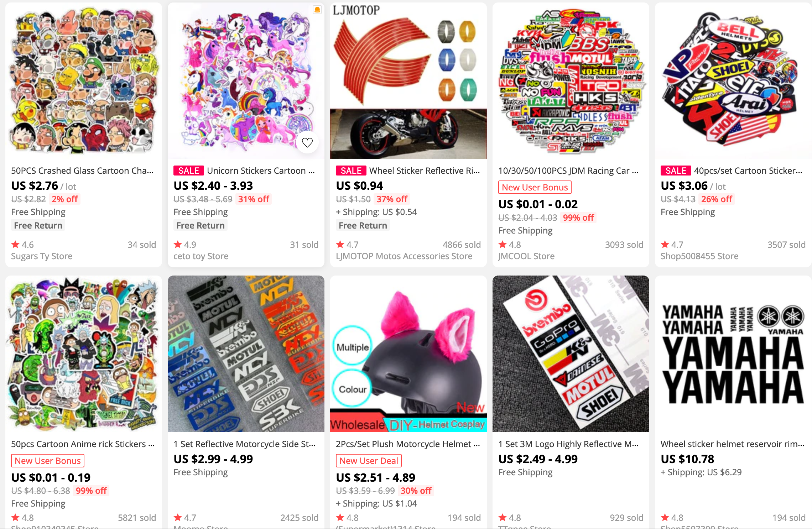
Task: Go to JMCOOL Store
Action: [x=526, y=256]
